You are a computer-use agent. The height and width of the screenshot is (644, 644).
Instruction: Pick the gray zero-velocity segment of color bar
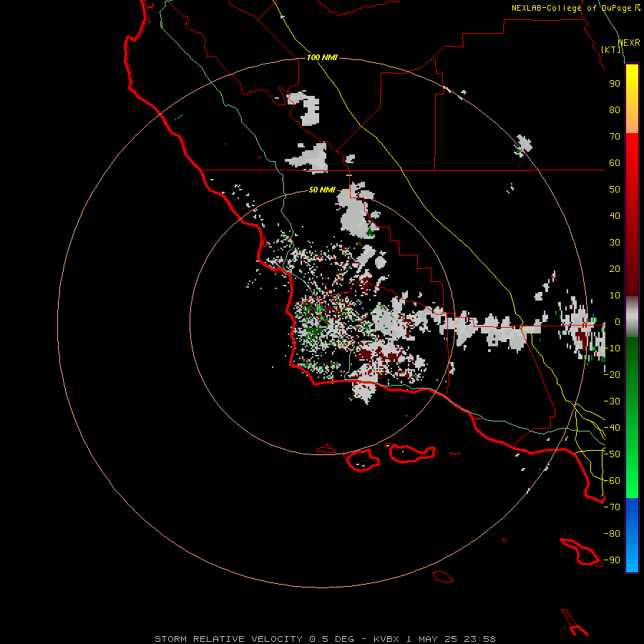pyautogui.click(x=632, y=317)
